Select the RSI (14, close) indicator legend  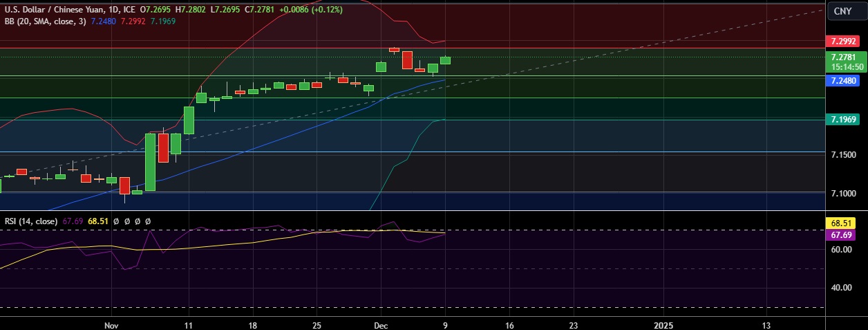[x=31, y=221]
